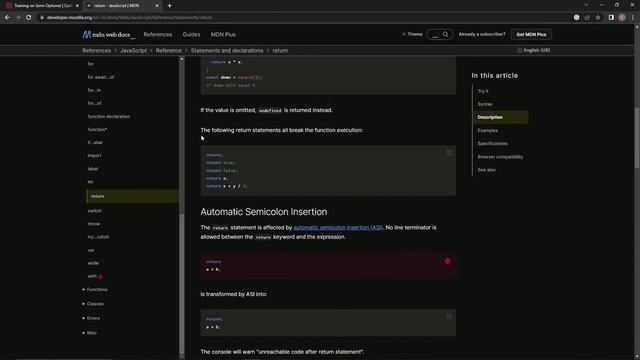Copy the ASI transformed code block
Image resolution: width=640 pixels, height=360 pixels.
coord(449,316)
